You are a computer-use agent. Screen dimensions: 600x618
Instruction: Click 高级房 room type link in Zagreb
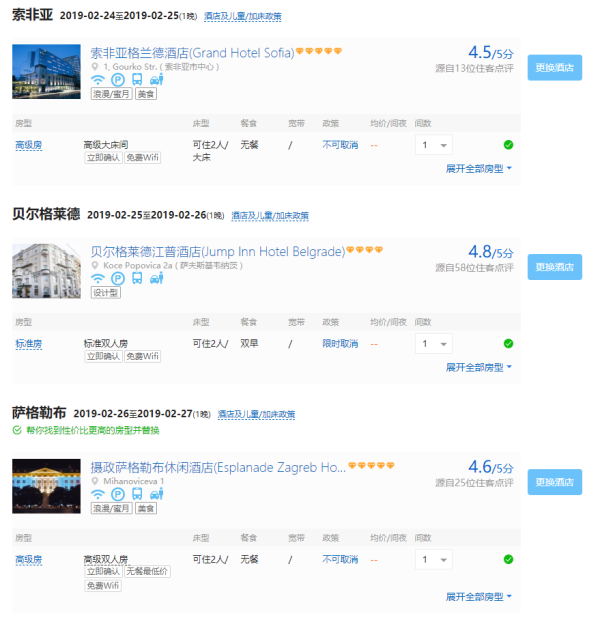[28, 560]
